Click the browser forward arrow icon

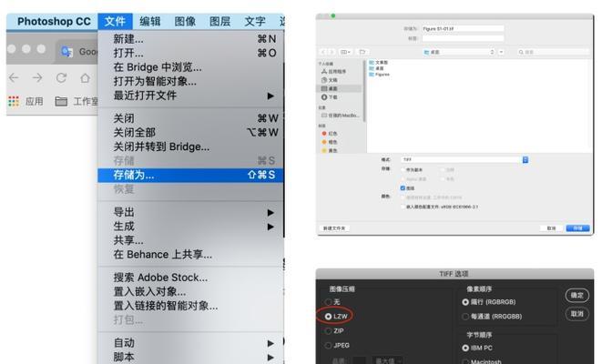point(37,78)
